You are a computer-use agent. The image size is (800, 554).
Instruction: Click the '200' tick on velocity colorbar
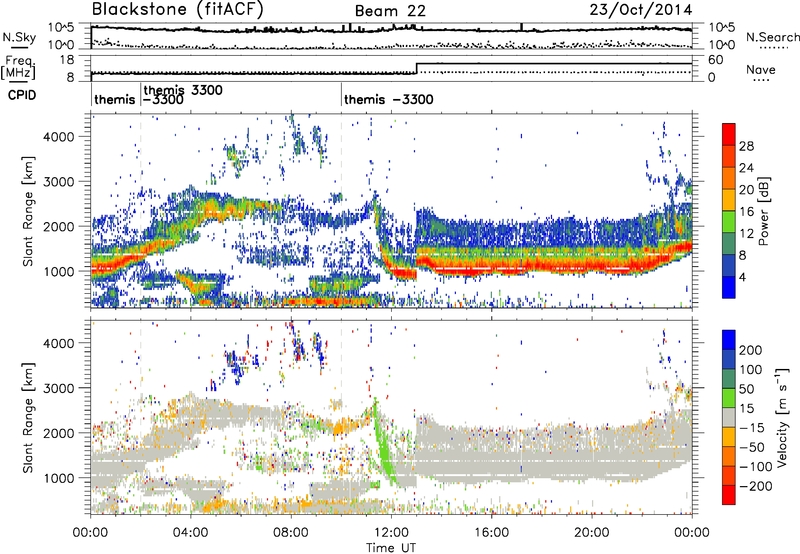coord(751,350)
